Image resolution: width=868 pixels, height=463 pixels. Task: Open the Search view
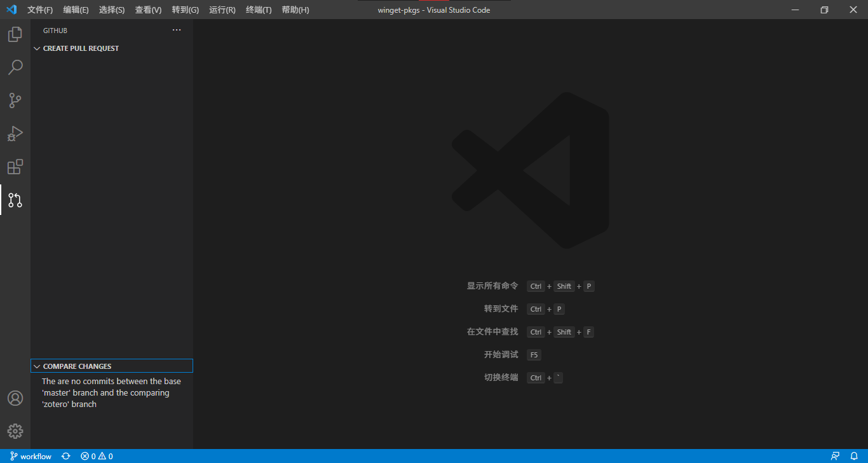(15, 67)
